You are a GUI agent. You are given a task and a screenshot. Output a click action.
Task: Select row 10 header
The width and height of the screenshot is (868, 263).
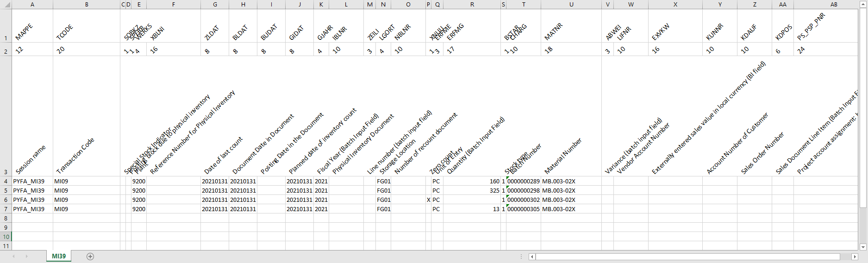tap(6, 237)
